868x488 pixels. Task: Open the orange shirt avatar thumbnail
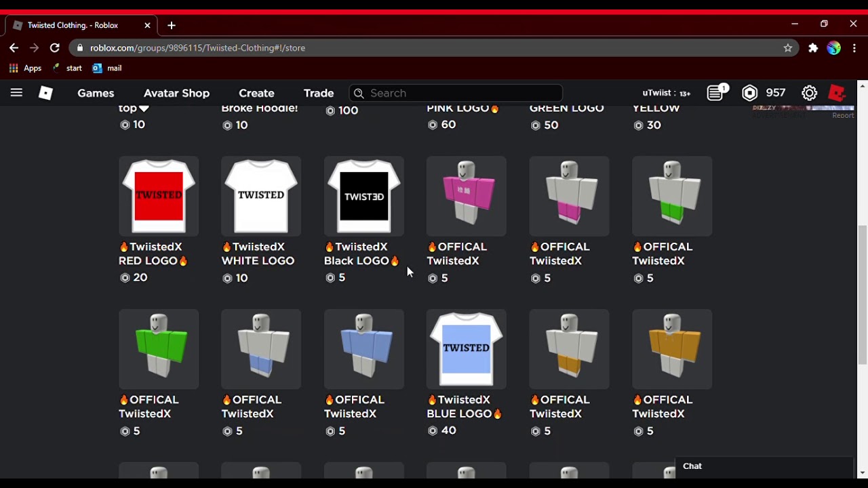pos(672,350)
